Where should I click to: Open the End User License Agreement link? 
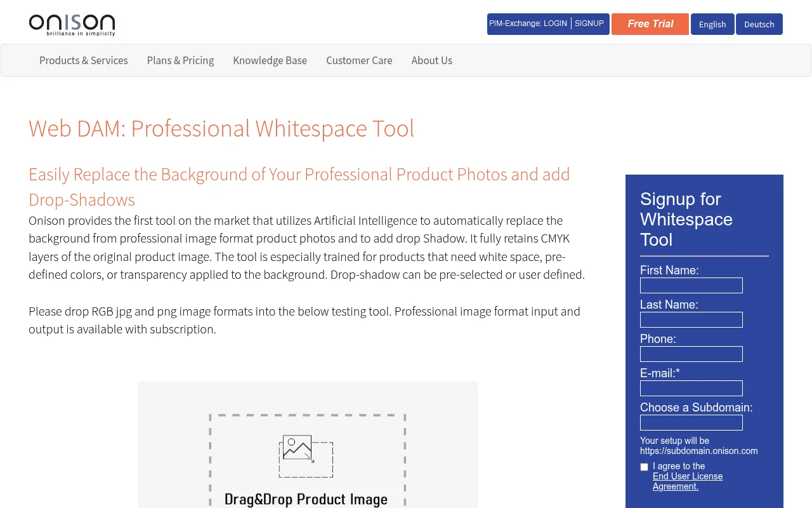[688, 481]
